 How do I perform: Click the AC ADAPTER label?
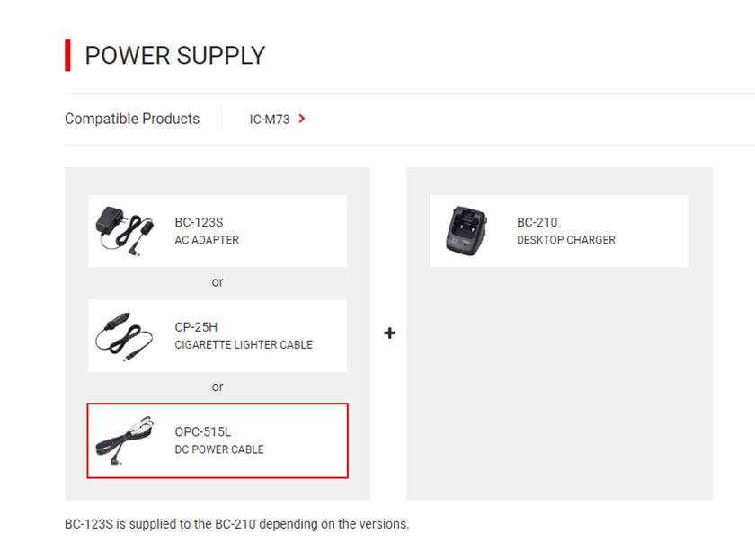(x=207, y=240)
